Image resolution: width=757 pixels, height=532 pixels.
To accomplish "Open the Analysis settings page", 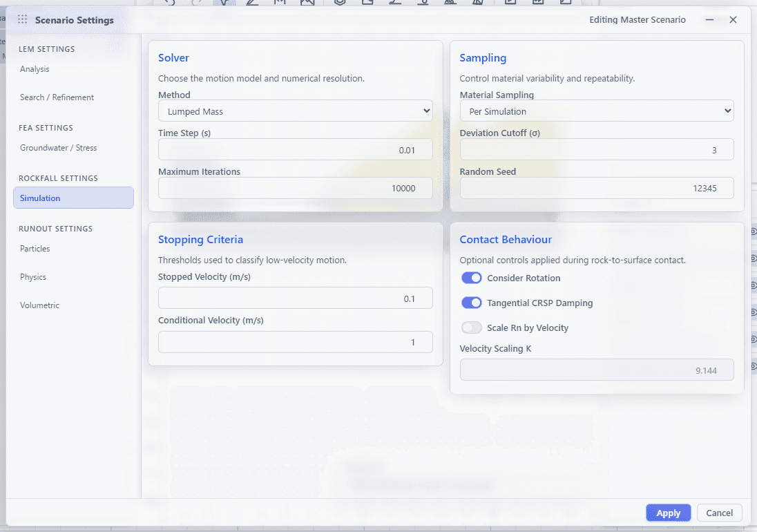I will pyautogui.click(x=35, y=69).
